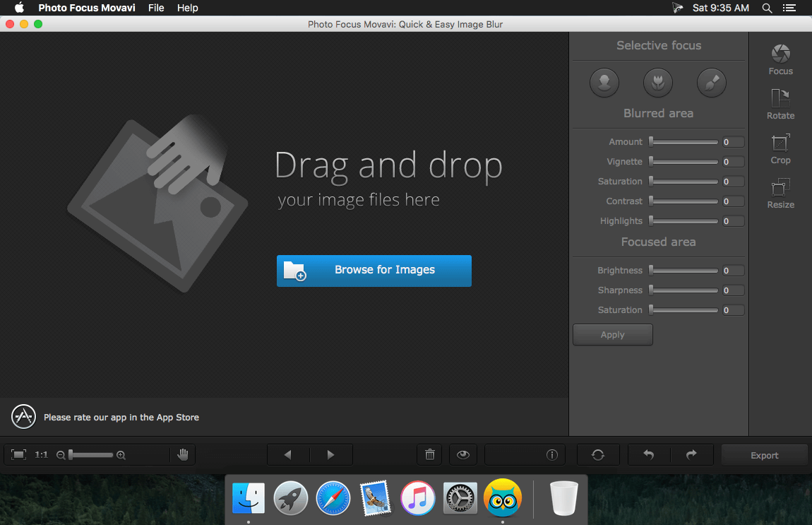Viewport: 812px width, 525px height.
Task: Click the Apply button
Action: tap(613, 335)
